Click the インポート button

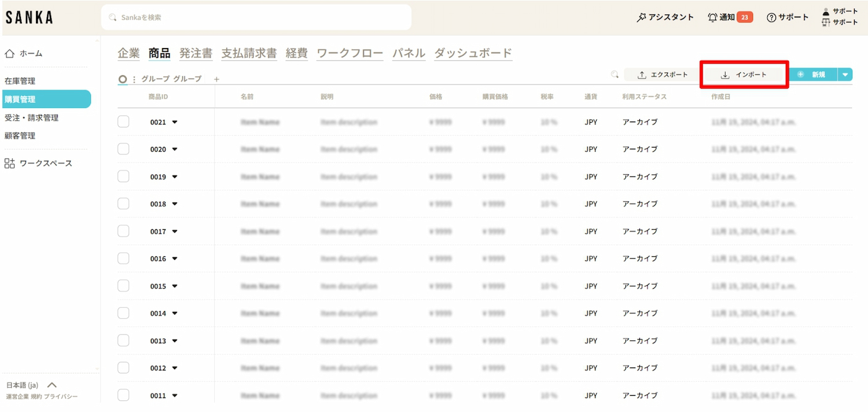coord(744,75)
